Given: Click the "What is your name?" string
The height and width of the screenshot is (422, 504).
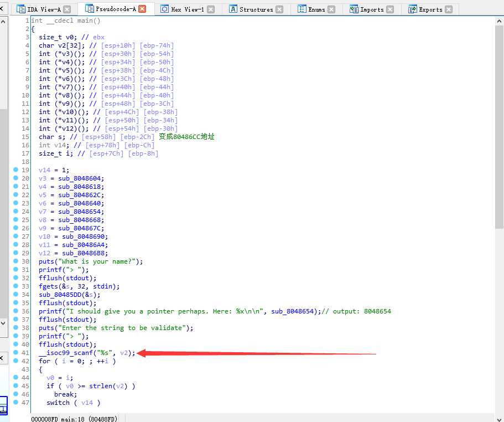Looking at the screenshot, I should (97, 261).
